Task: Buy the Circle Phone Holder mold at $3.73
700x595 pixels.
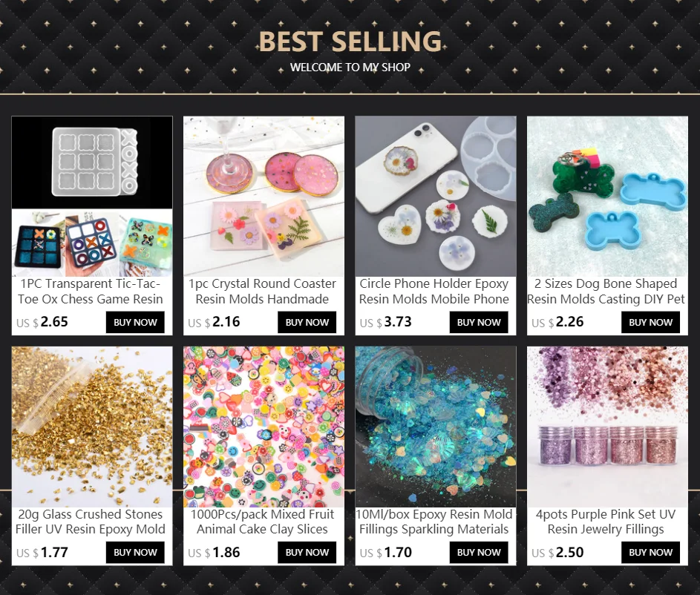Action: coord(479,322)
